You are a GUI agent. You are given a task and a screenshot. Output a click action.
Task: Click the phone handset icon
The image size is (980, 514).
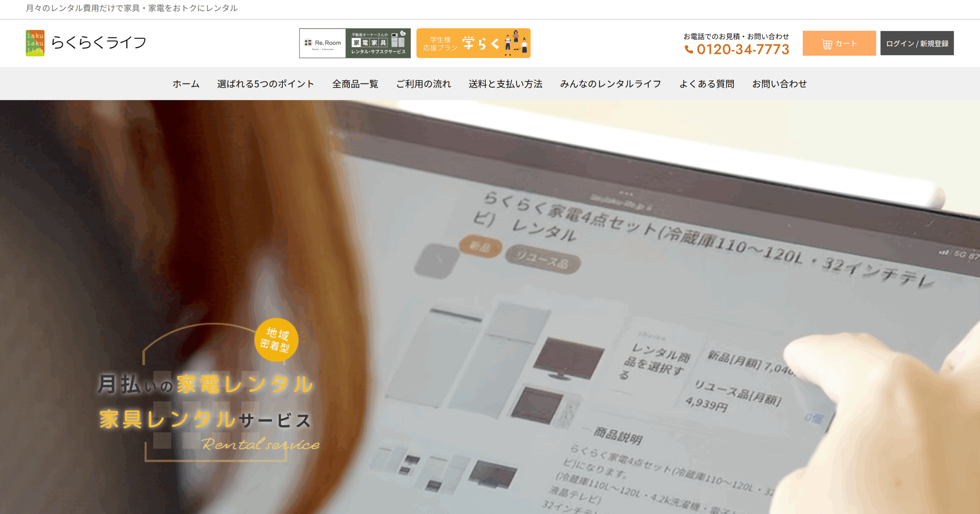(x=689, y=49)
